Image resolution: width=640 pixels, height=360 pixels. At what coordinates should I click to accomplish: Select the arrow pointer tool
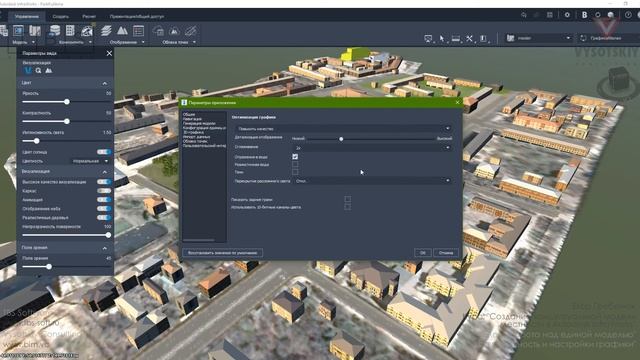[x=442, y=38]
